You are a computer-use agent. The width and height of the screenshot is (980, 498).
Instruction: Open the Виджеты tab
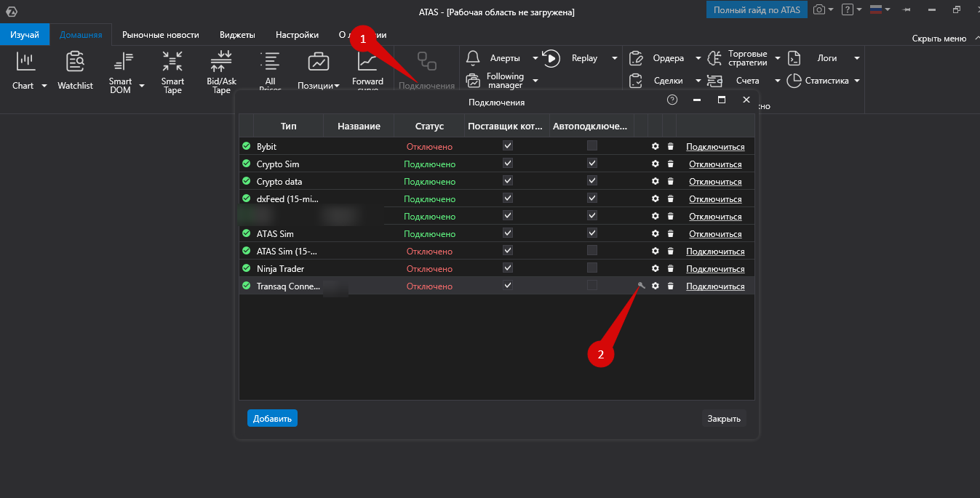[237, 35]
